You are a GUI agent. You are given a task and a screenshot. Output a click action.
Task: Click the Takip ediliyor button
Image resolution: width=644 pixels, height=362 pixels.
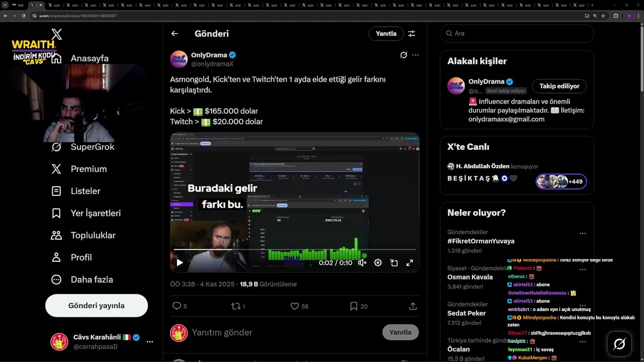click(559, 86)
